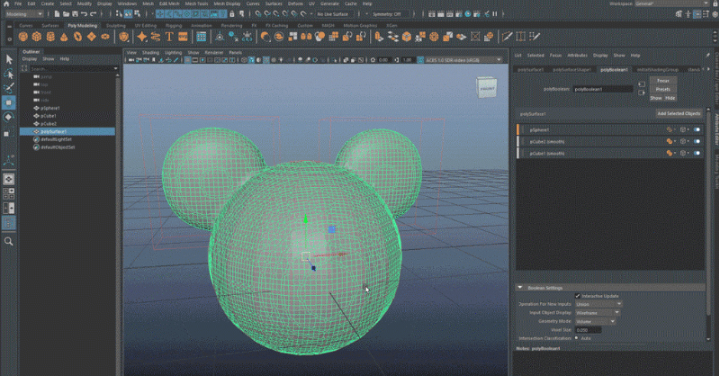This screenshot has width=719, height=376.
Task: Open the Shading viewport menu
Action: tap(150, 53)
